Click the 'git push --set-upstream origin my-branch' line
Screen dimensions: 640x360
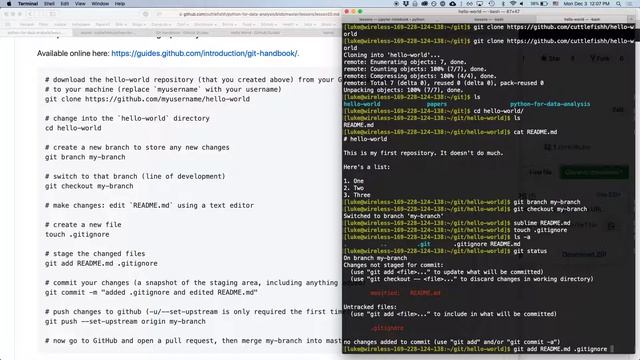pos(125,321)
